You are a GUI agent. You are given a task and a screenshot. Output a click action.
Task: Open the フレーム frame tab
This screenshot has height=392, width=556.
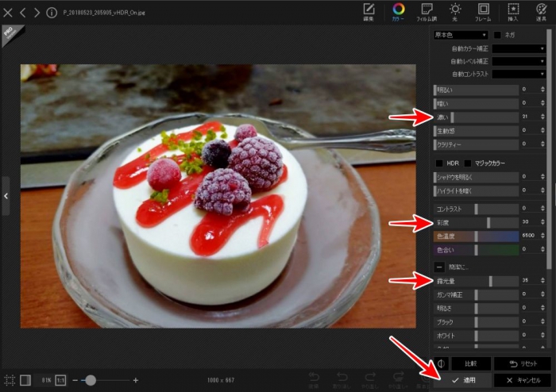483,12
